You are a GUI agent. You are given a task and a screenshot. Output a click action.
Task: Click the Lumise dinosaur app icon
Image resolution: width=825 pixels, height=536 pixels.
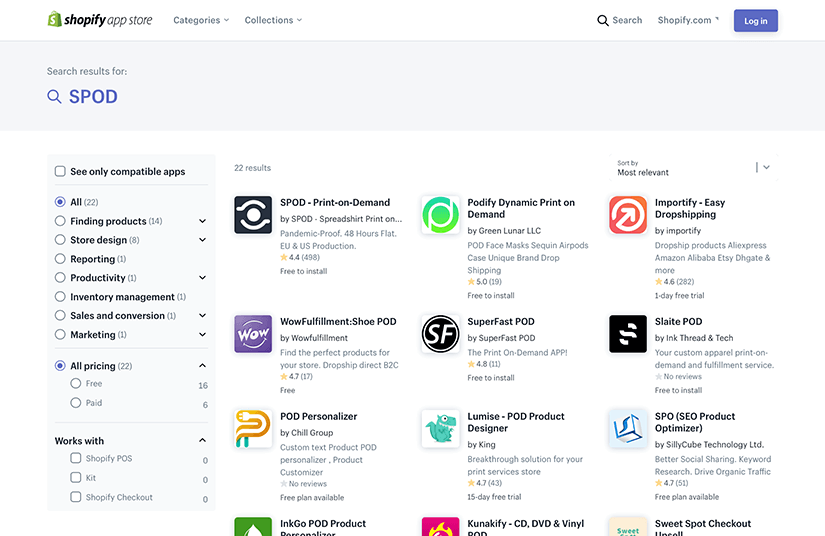point(440,428)
